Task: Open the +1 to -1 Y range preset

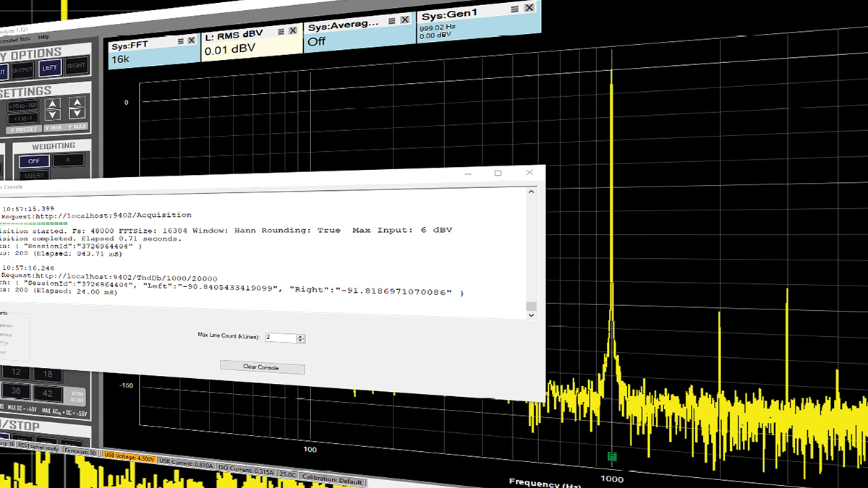Action: (22, 117)
